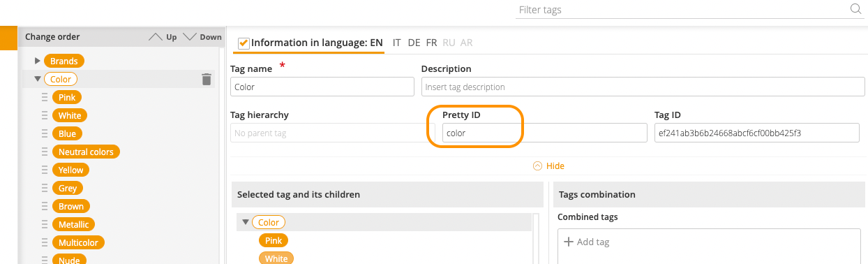This screenshot has width=868, height=264.
Task: Click the Add tag field in Combined tags
Action: [708, 246]
